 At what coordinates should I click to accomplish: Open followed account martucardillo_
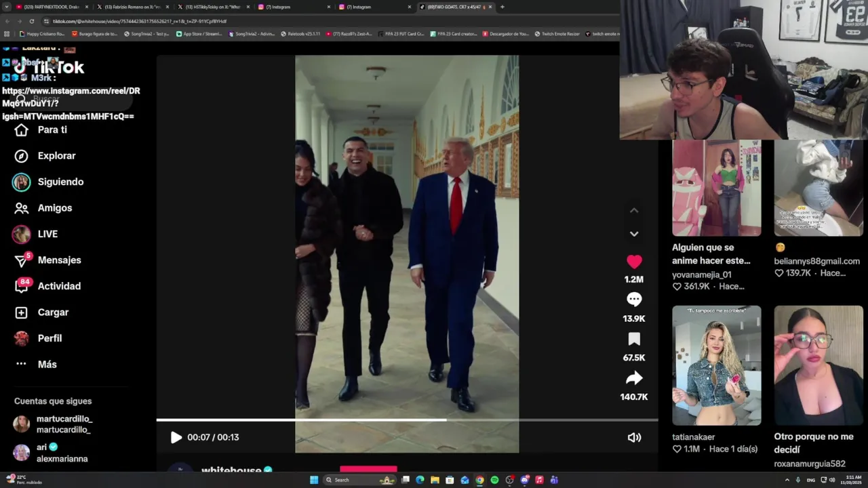click(x=53, y=424)
